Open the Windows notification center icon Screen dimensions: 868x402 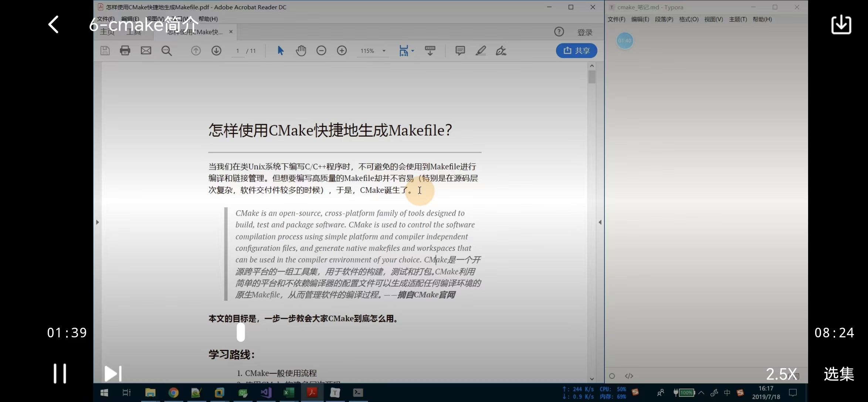(x=793, y=393)
